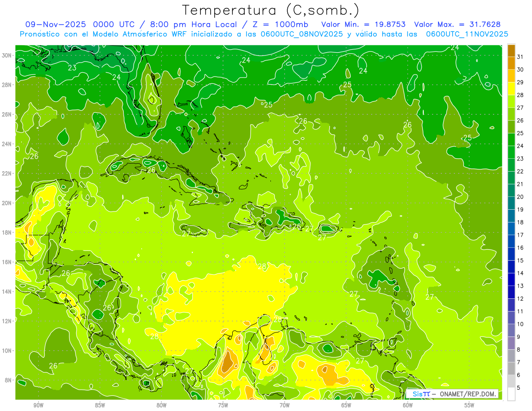Click the brown swatch above 31 on colorbar
This screenshot has width=532, height=411.
tap(511, 51)
